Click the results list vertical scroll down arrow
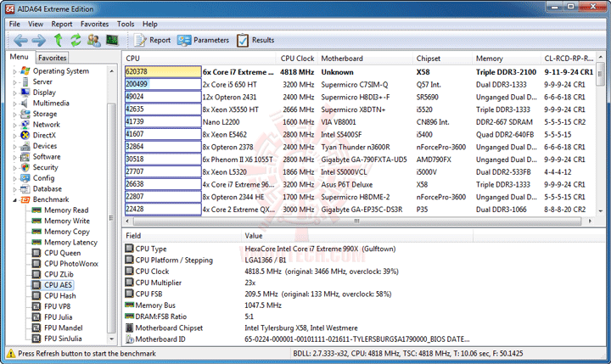 (601, 210)
